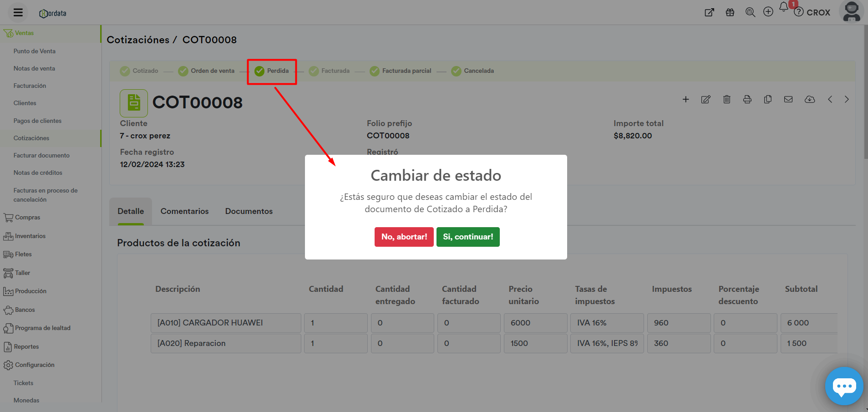Screen dimensions: 868x412
Task: Open the Documentos tab
Action: [249, 211]
